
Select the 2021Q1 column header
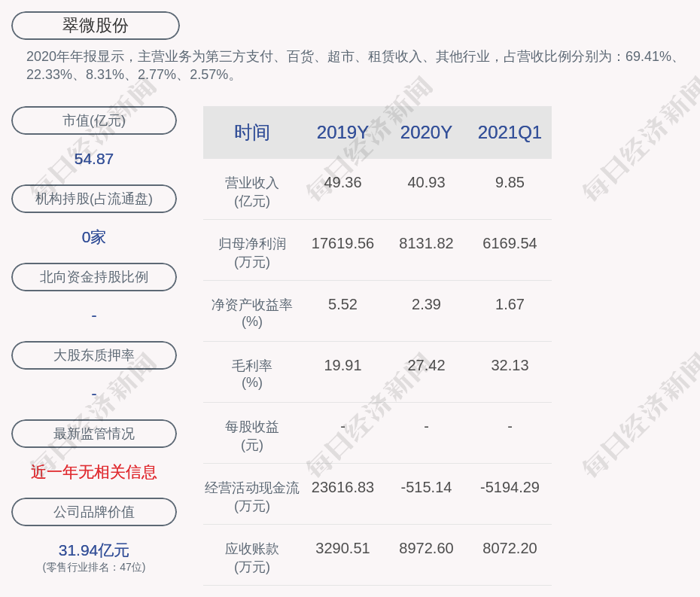pos(510,132)
